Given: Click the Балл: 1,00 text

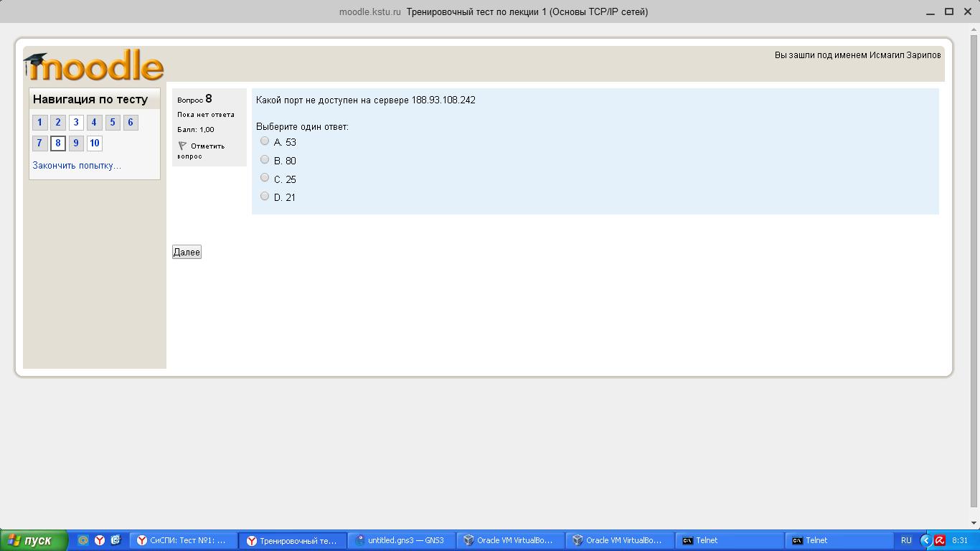Looking at the screenshot, I should 196,130.
